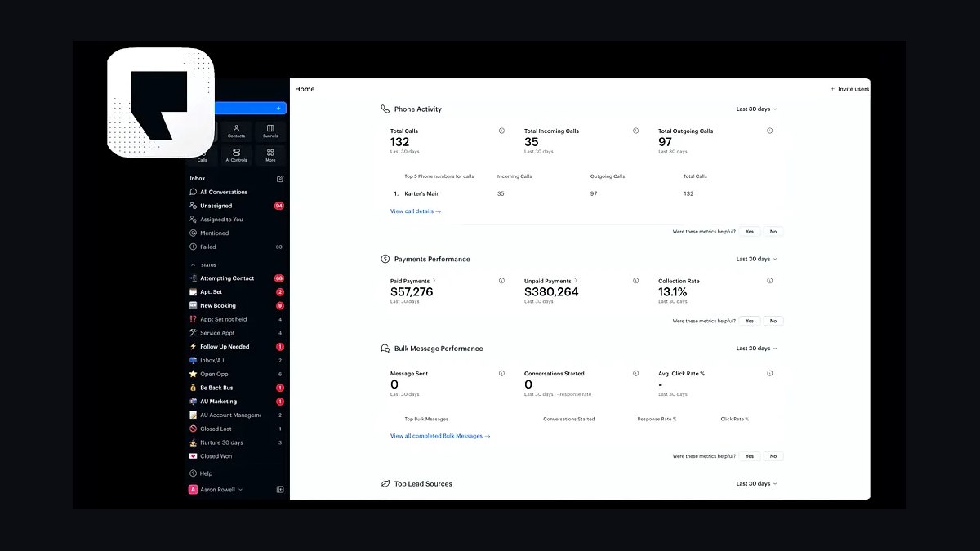The width and height of the screenshot is (980, 551).
Task: Click the chat icon beside Bulk Message Performance
Action: [385, 349]
